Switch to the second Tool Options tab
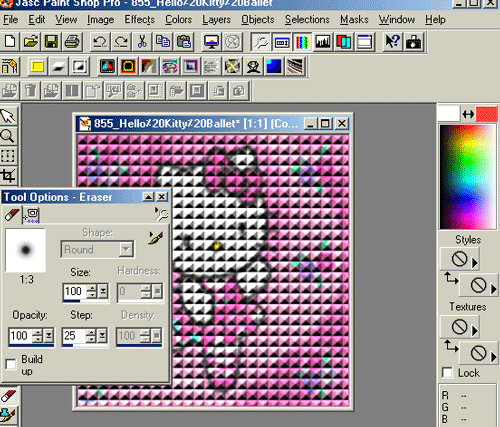The width and height of the screenshot is (500, 427). pos(31,215)
